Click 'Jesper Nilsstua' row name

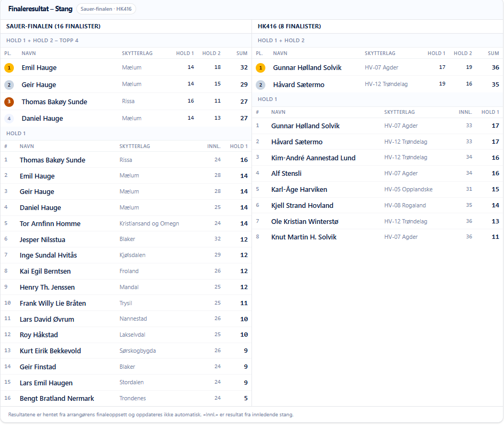(42, 240)
